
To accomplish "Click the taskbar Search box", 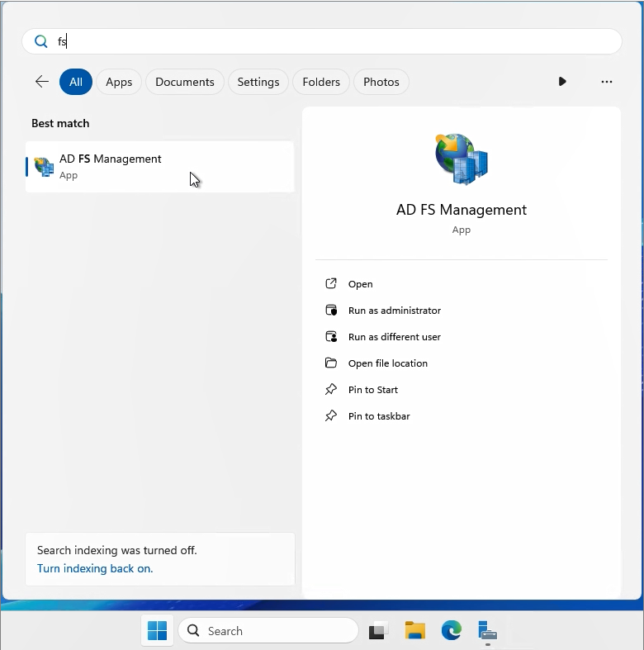I will point(268,630).
